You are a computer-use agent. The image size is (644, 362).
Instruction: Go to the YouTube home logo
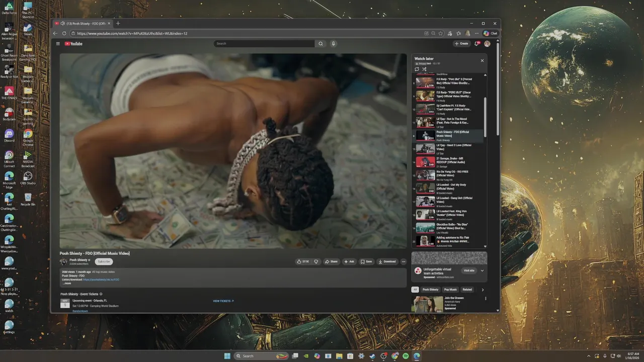pos(73,44)
